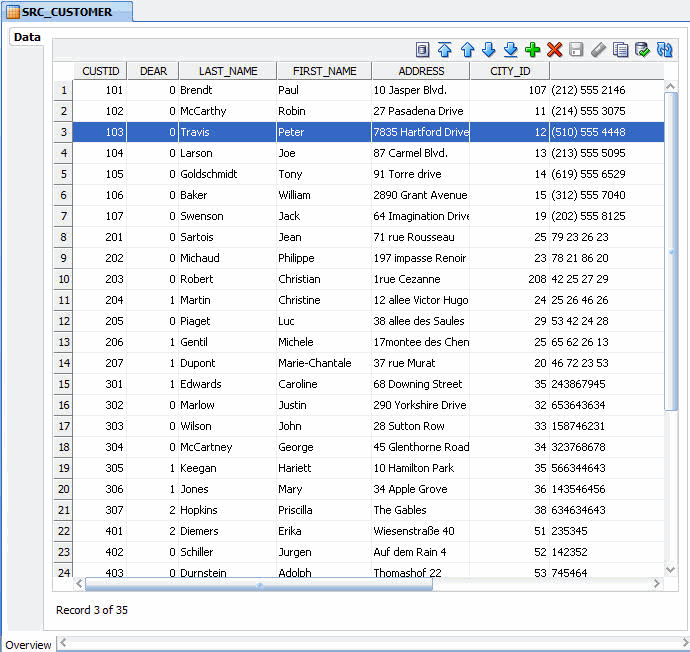The height and width of the screenshot is (652, 690).
Task: Click CUSTID cell '101'
Action: 100,90
